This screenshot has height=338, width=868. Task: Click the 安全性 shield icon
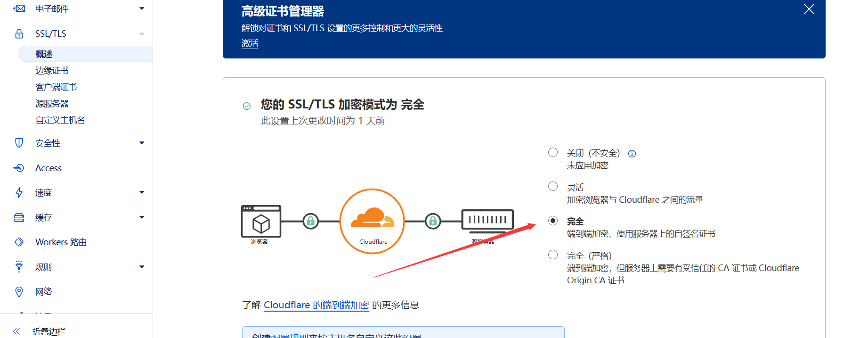[x=19, y=143]
